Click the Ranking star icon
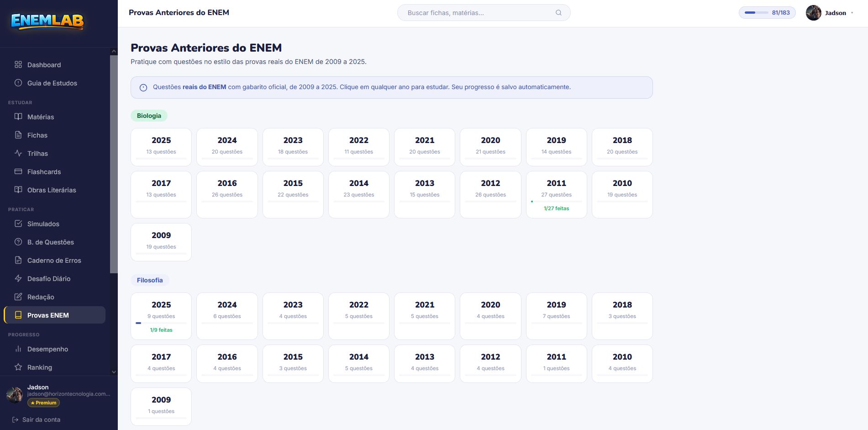 pos(18,367)
